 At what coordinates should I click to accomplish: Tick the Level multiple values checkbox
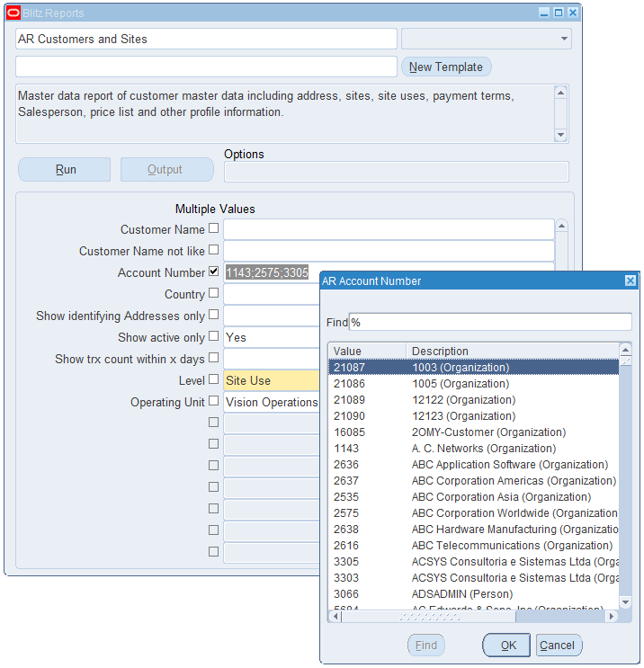(213, 379)
